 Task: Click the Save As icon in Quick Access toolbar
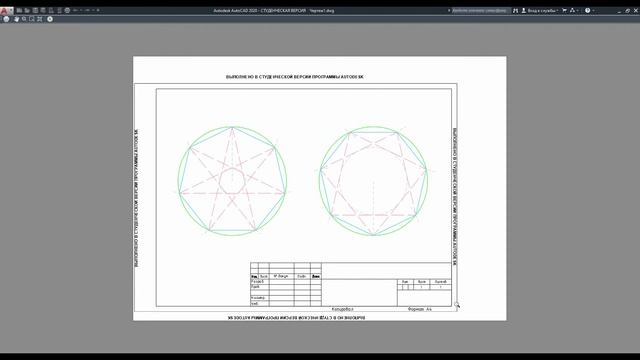tap(43, 10)
